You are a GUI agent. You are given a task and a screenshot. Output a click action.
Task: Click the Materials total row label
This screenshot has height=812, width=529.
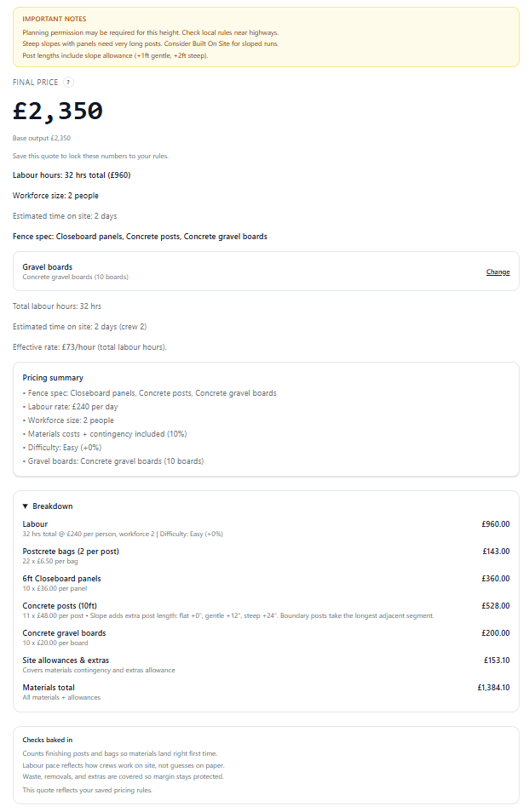pyautogui.click(x=49, y=688)
